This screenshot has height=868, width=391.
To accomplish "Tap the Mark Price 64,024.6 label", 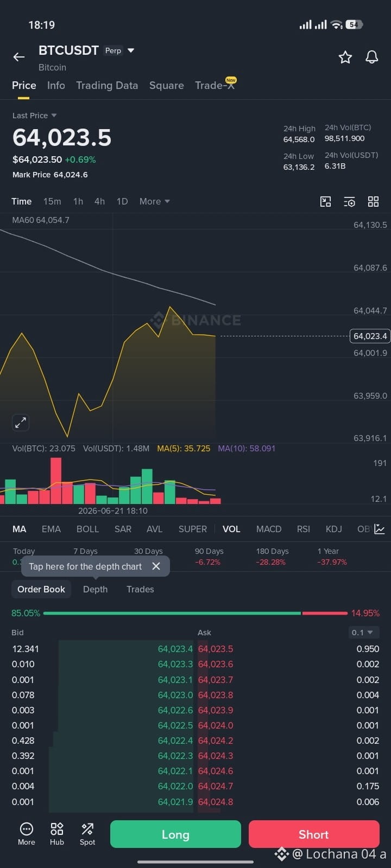I will [x=50, y=175].
